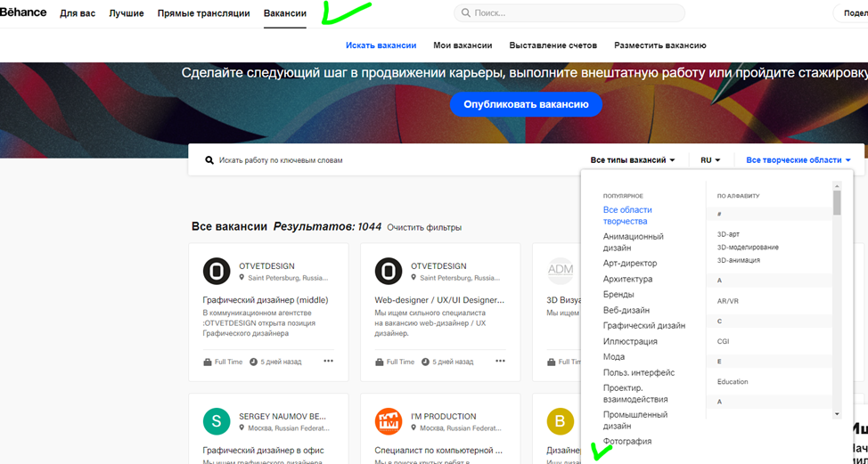This screenshot has height=464, width=868.
Task: Click the green S avatar of Sergey Naumov
Action: pyautogui.click(x=217, y=421)
